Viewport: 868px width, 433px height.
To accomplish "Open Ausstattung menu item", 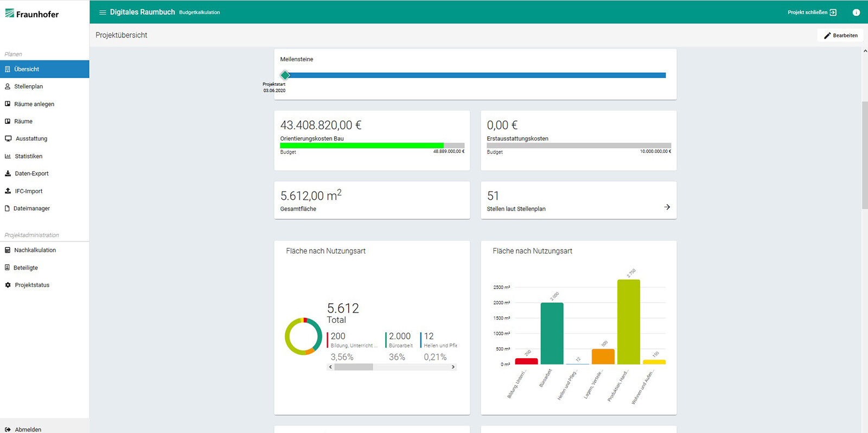I will pos(31,139).
